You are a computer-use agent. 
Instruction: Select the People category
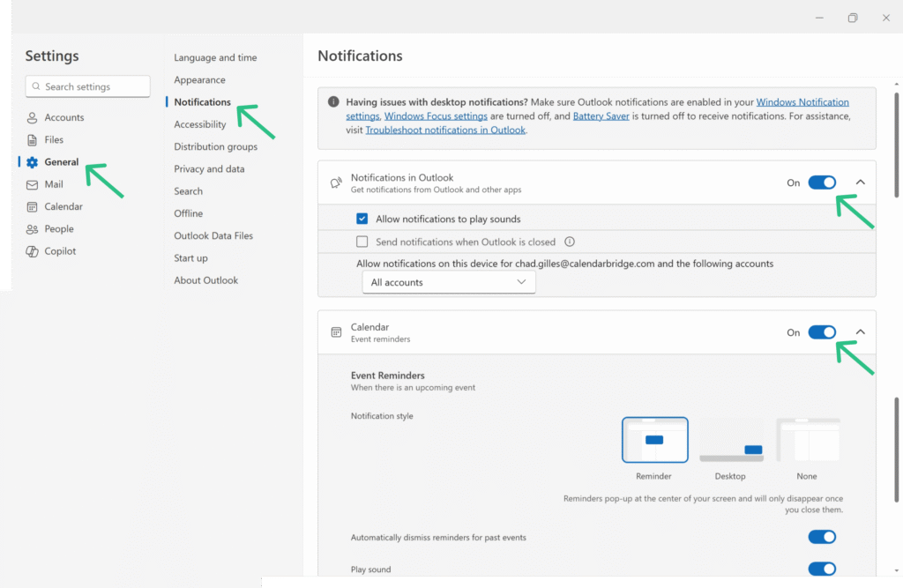coord(59,229)
